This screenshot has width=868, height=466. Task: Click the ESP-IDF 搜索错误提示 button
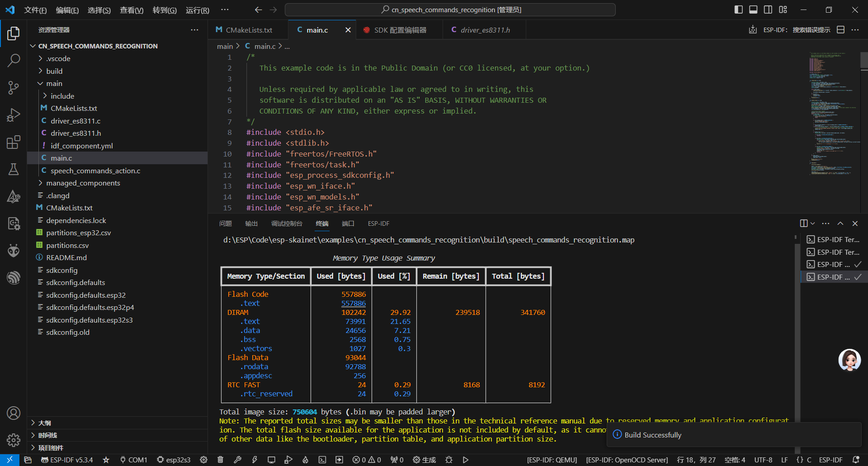[x=797, y=30]
